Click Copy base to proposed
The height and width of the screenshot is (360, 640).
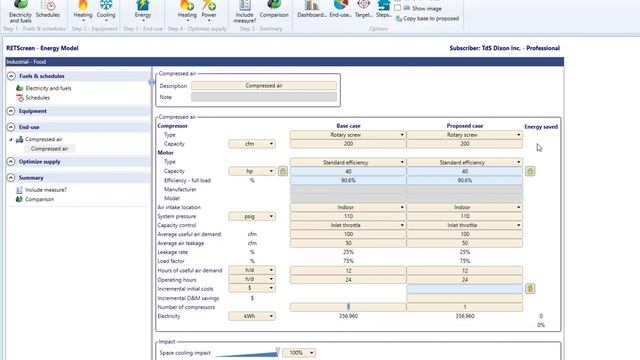427,18
